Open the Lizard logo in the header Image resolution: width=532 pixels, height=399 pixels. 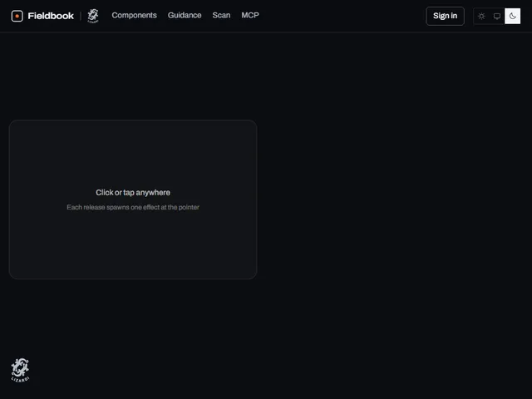pos(93,16)
